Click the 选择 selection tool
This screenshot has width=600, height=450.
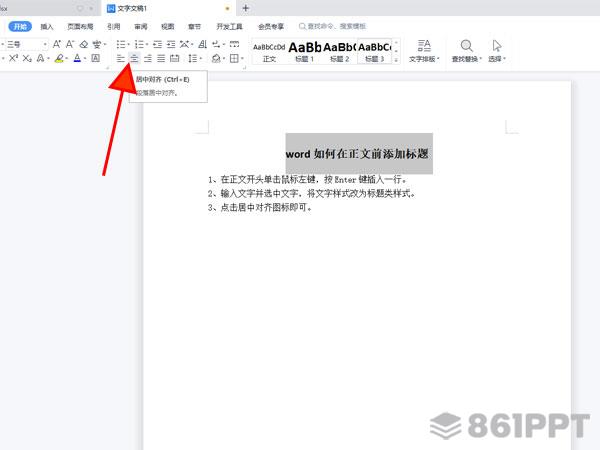(497, 51)
